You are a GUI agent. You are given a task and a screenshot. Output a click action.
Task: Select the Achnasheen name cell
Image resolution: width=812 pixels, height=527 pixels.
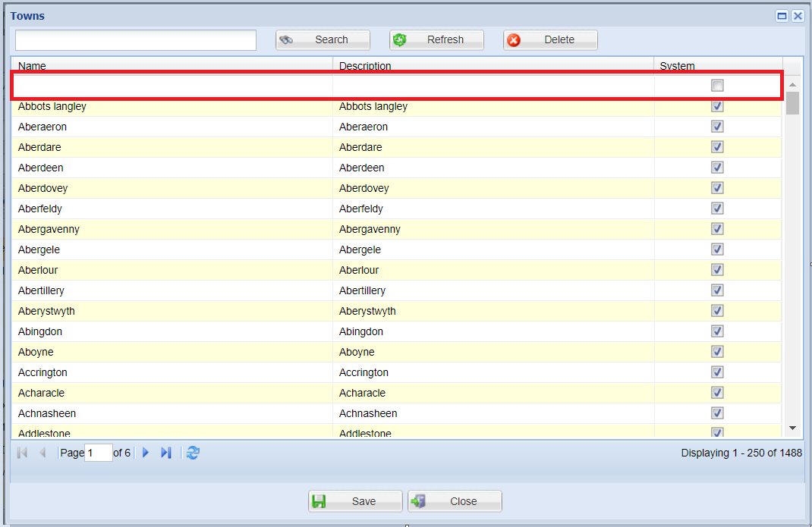[x=172, y=413]
